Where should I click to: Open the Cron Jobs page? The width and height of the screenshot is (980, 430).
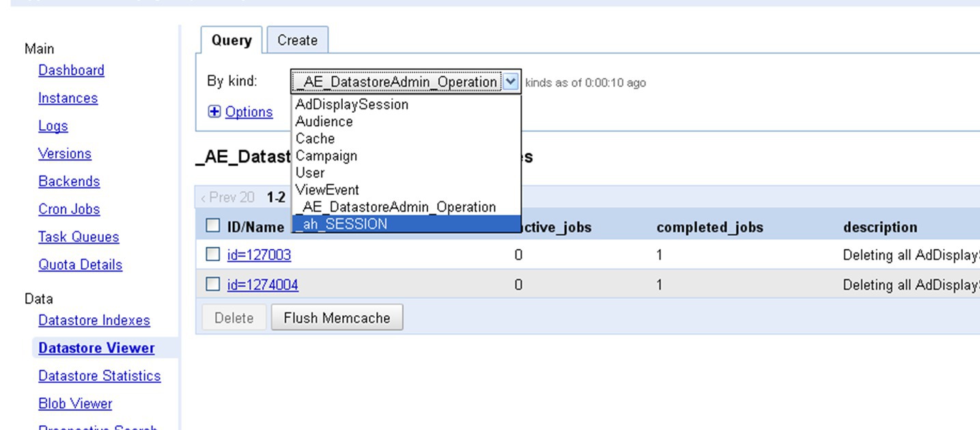[x=69, y=209]
